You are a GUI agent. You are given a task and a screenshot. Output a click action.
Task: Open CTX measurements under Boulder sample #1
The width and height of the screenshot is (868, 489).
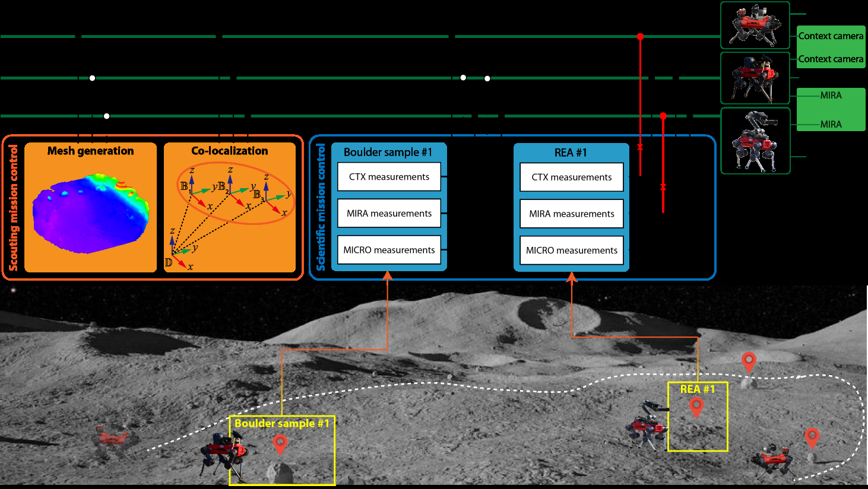point(389,177)
